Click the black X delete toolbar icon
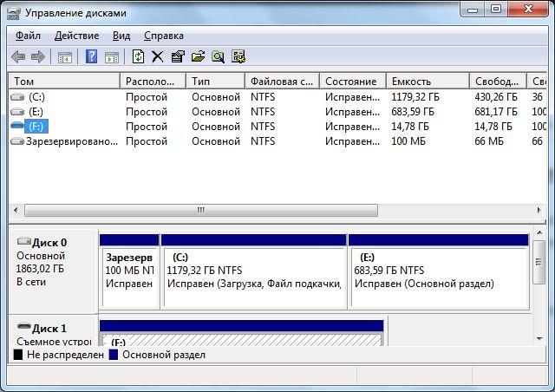555x392 pixels. coord(158,56)
